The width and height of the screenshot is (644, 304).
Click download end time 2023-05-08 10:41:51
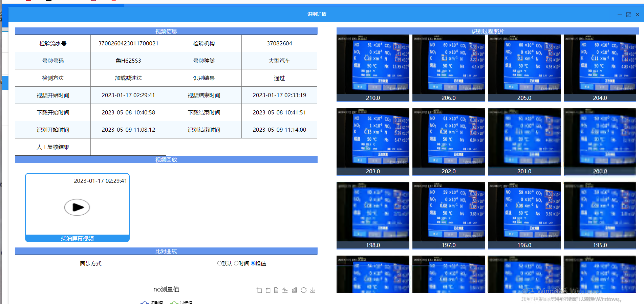coord(279,112)
